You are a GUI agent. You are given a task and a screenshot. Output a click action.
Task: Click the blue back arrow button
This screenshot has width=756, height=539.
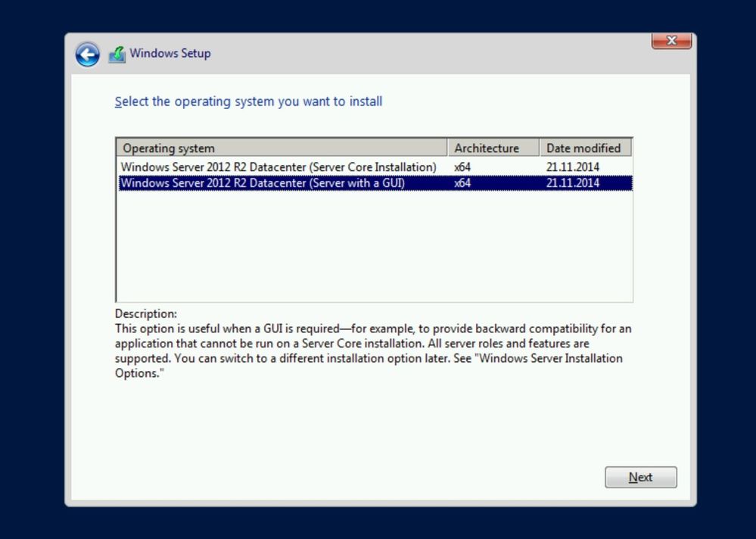[x=87, y=55]
